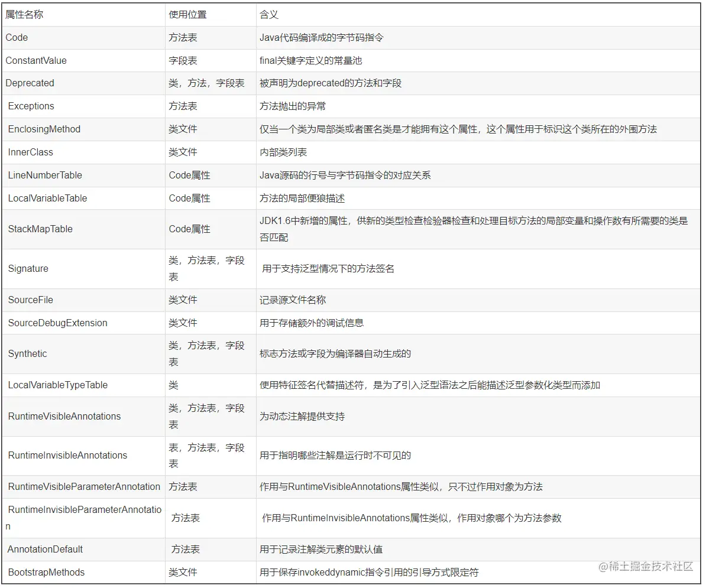Select "用于支持泛型情况下的方法签名" text

tap(328, 269)
